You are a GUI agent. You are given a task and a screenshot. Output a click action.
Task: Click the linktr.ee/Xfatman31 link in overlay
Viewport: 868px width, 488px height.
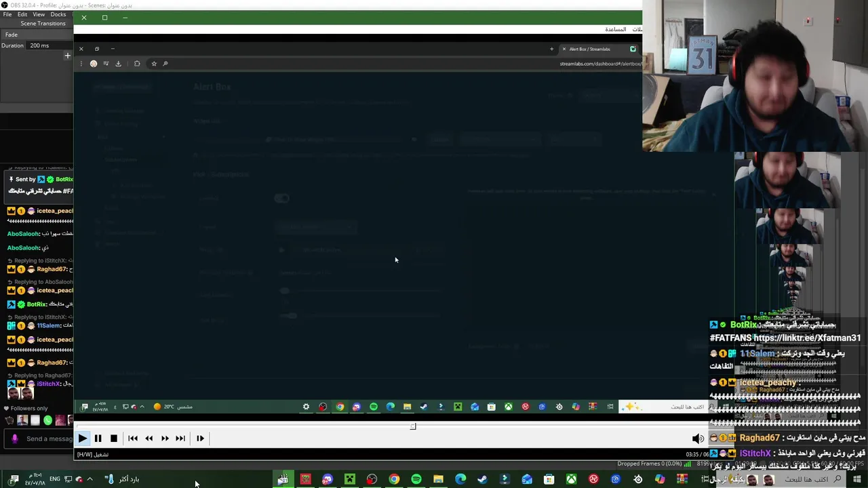coord(806,338)
